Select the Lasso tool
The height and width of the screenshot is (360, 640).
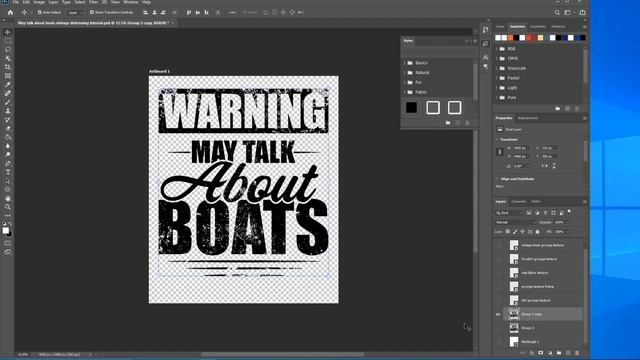click(x=7, y=49)
